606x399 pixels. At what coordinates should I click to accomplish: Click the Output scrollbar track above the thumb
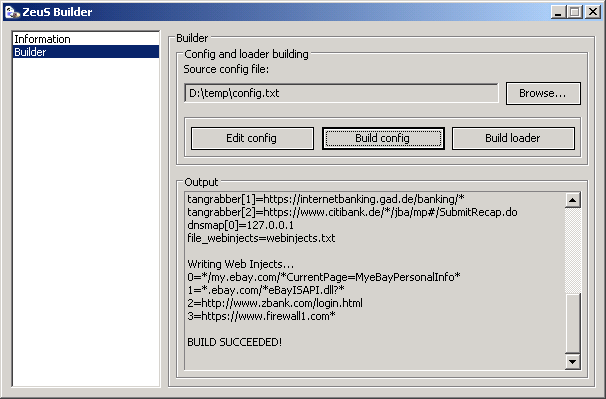pos(572,251)
